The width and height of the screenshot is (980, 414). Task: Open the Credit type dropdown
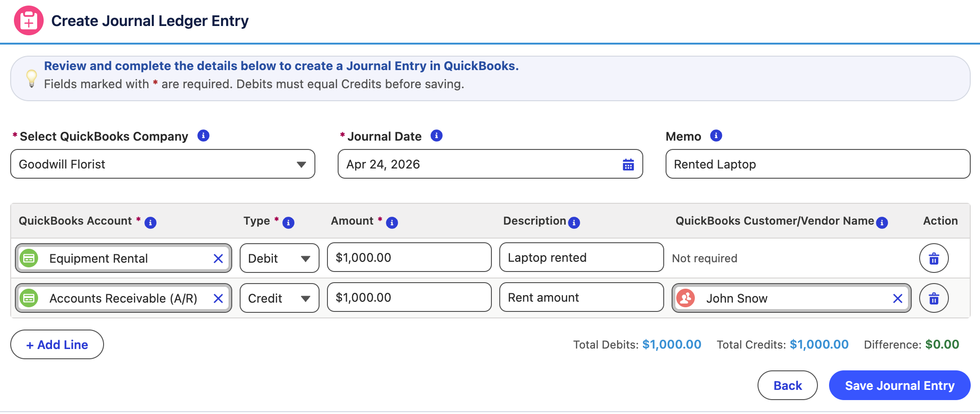click(x=280, y=298)
